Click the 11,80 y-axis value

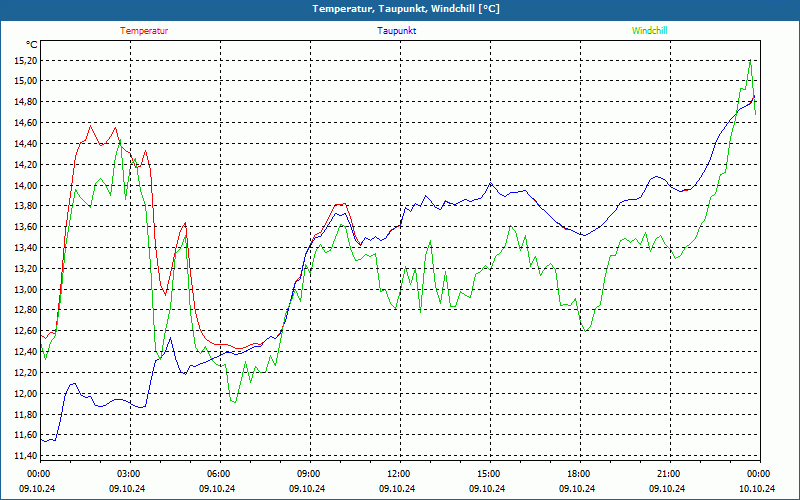[27, 414]
